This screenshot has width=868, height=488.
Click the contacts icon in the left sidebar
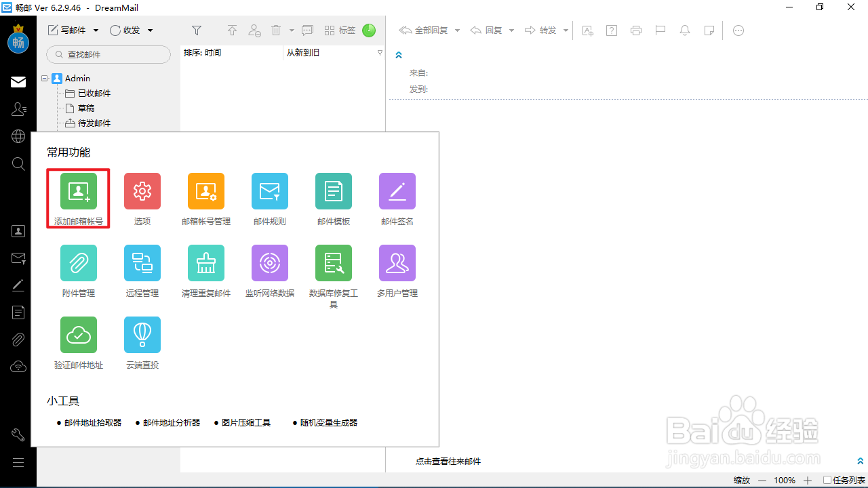[x=18, y=108]
